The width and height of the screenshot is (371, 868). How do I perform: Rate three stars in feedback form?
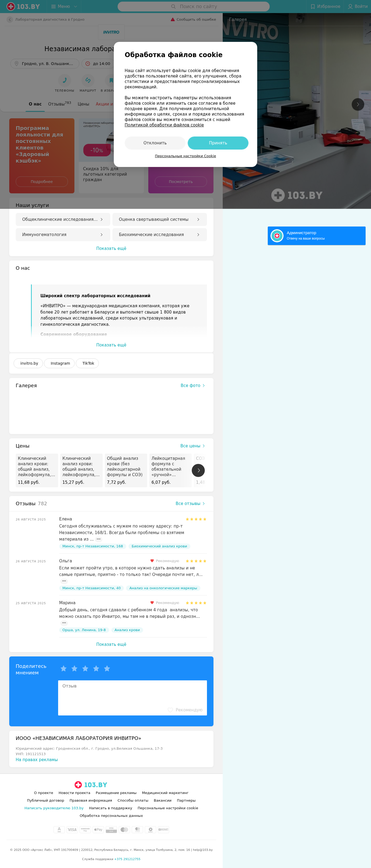(x=85, y=668)
